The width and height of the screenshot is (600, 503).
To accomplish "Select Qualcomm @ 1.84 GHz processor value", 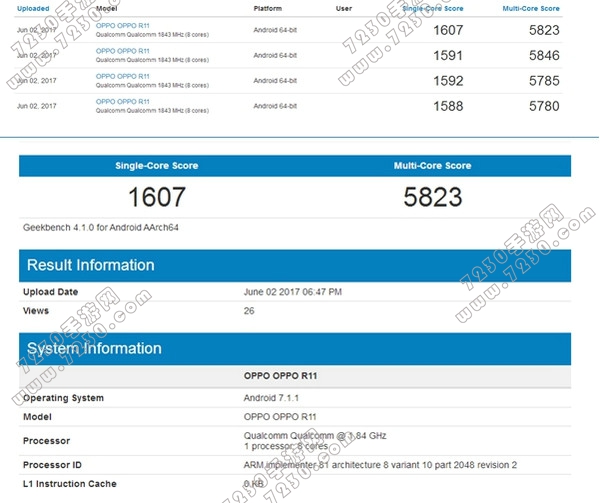I will point(315,436).
